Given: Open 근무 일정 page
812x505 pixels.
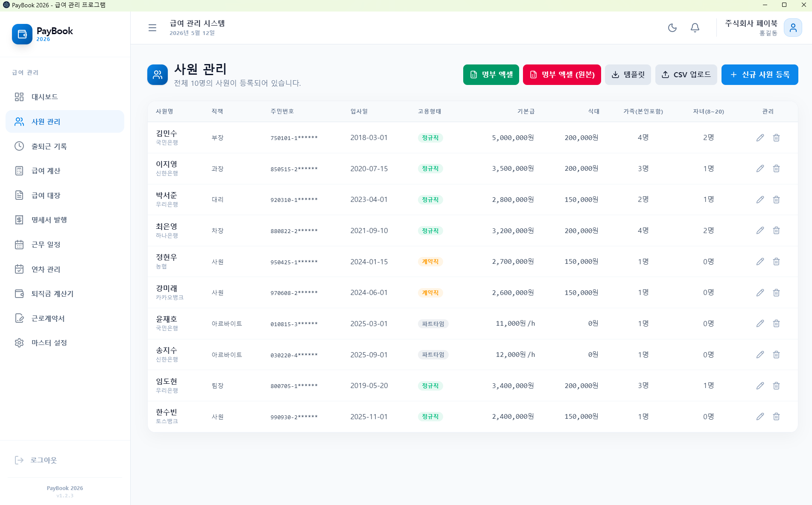Looking at the screenshot, I should click(x=65, y=245).
